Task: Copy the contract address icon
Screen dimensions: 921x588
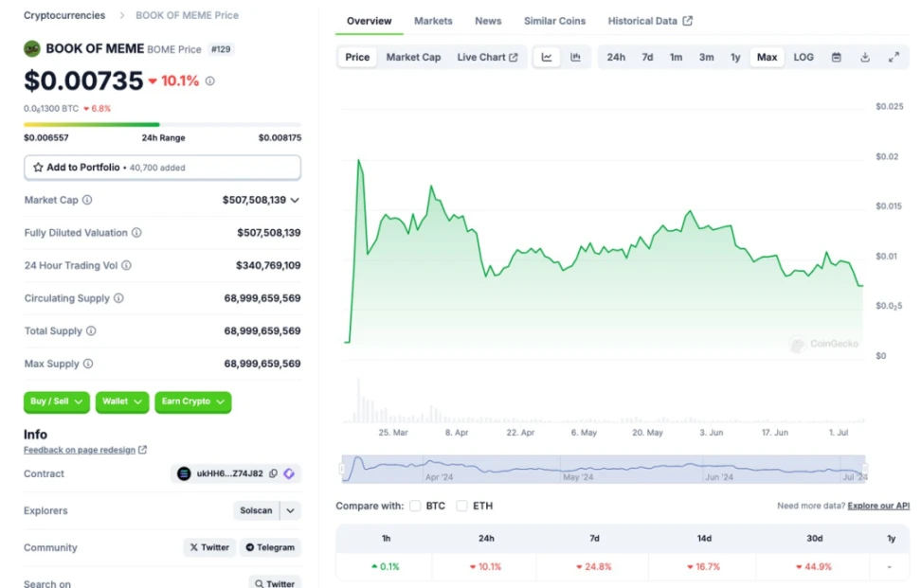Action: [x=273, y=473]
